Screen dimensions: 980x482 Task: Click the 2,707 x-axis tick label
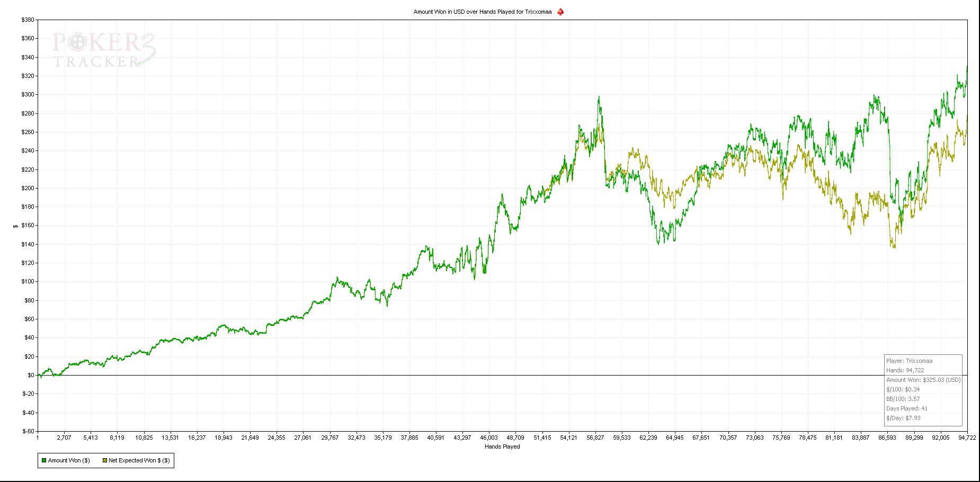(64, 438)
